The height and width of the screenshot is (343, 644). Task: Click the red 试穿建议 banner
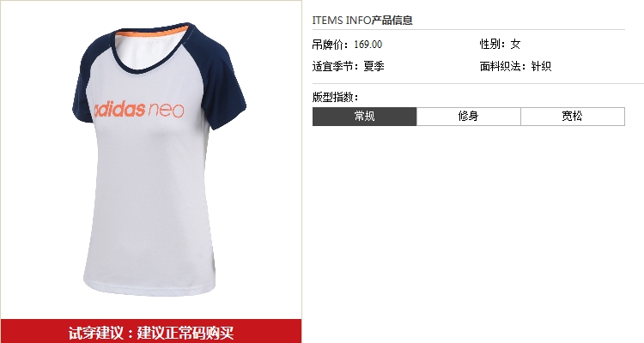coord(151,332)
